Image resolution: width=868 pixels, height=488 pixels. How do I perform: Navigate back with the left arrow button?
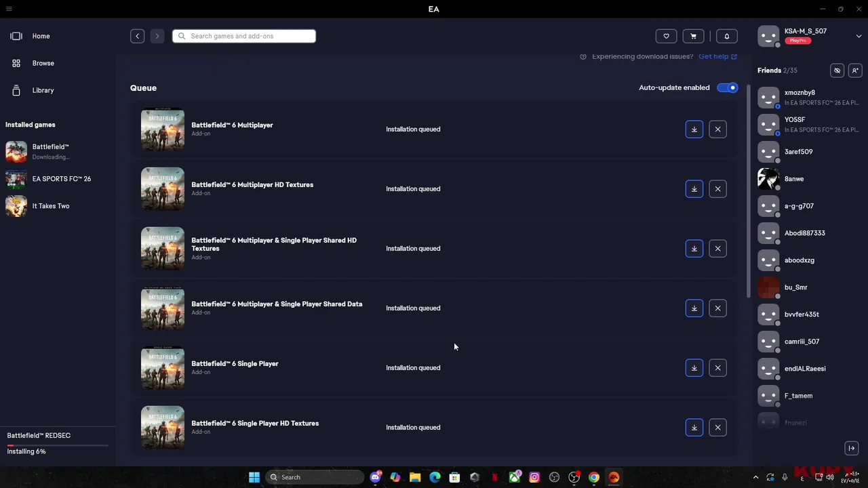(x=138, y=36)
